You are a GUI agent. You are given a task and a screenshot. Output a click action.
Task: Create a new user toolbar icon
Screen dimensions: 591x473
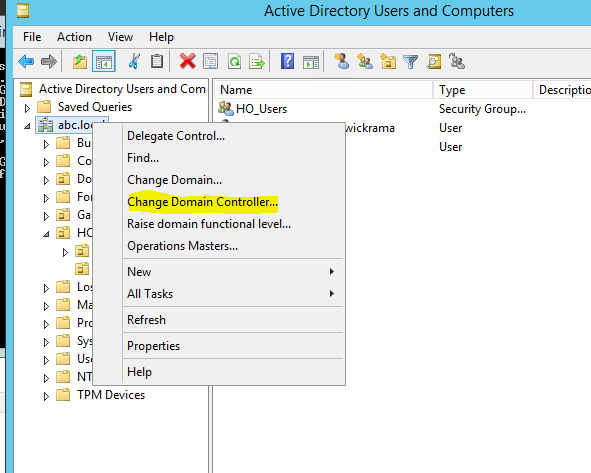coord(342,61)
